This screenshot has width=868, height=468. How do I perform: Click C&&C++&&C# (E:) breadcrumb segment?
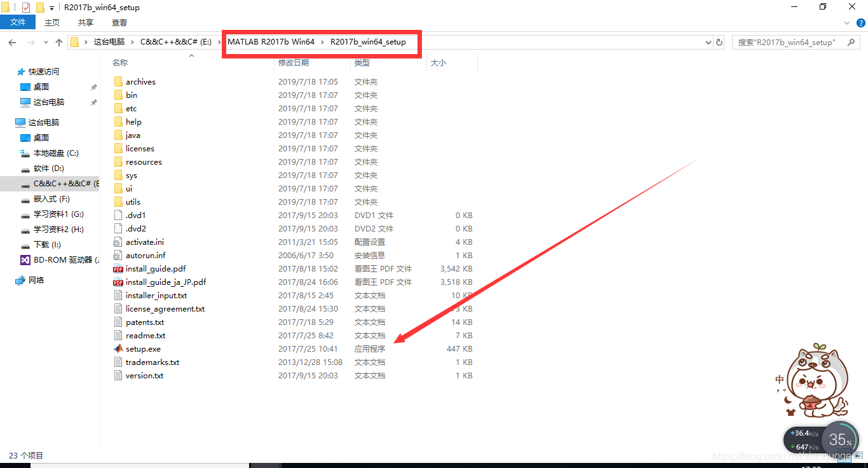point(175,42)
